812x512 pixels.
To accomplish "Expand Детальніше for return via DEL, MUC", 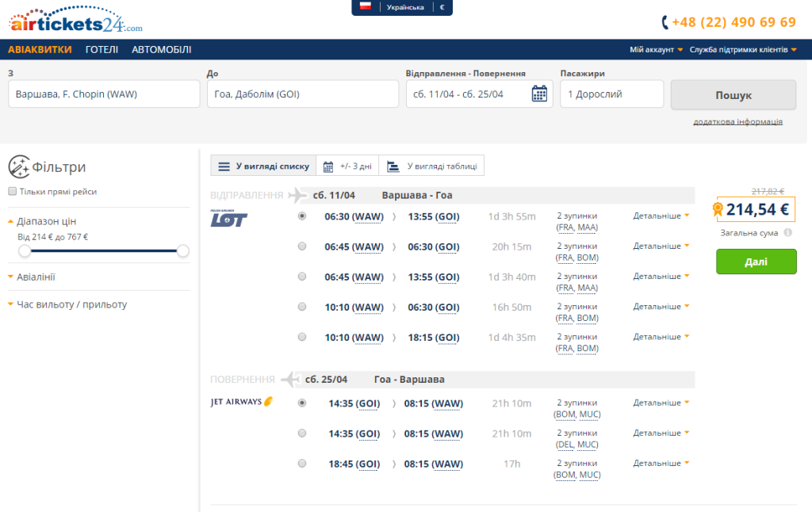I will click(661, 433).
